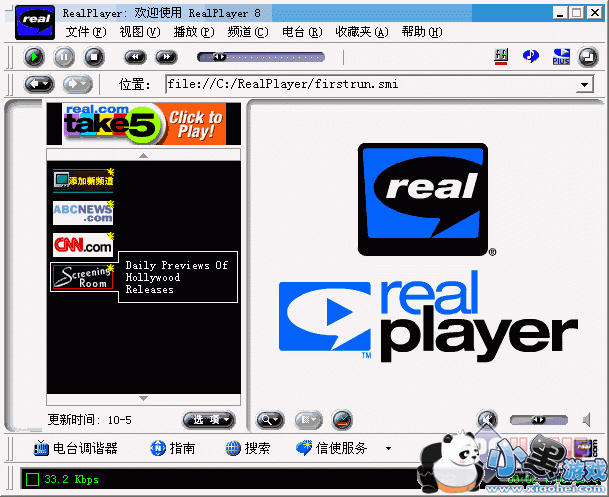Open the 帮助(H) menu

coord(422,31)
